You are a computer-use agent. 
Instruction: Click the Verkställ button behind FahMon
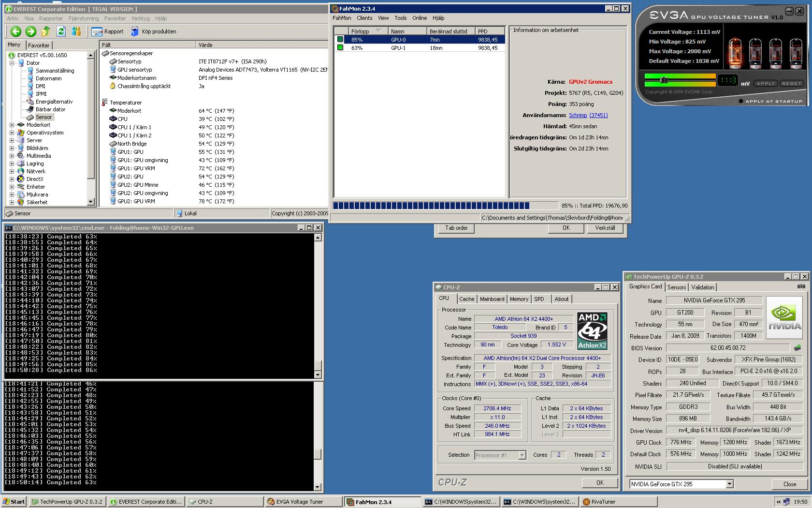[605, 228]
